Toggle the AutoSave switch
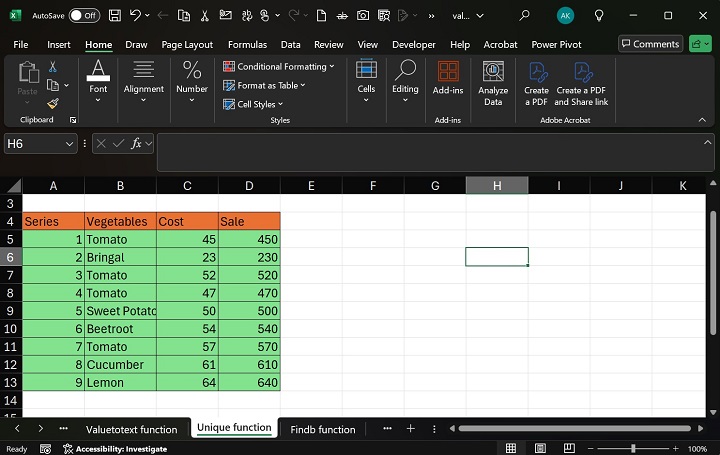720x455 pixels. click(84, 16)
